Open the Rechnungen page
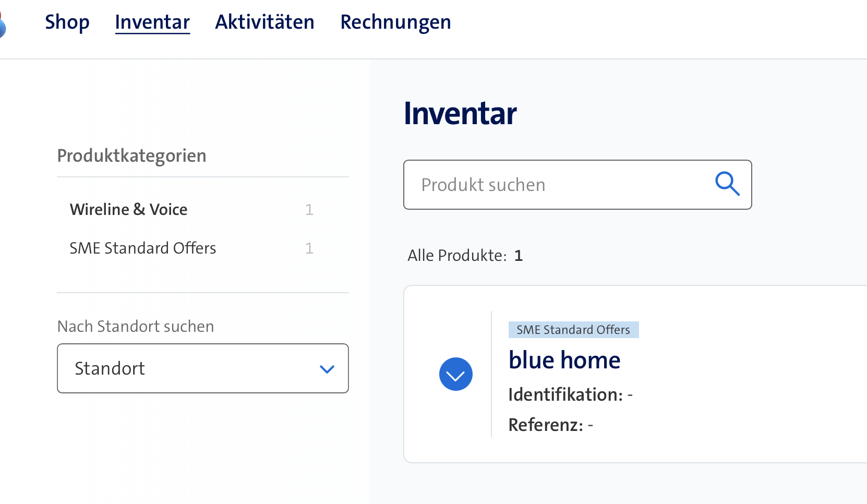Image resolution: width=867 pixels, height=504 pixels. [395, 22]
